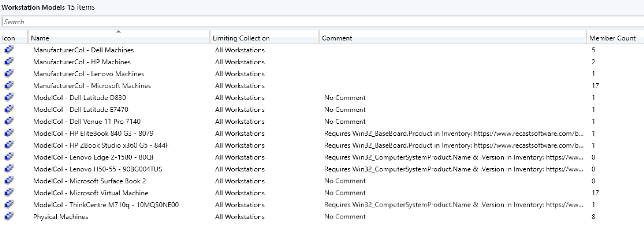Click icon beside Microsoft Virtual Machine
644x226 pixels.
(x=9, y=193)
